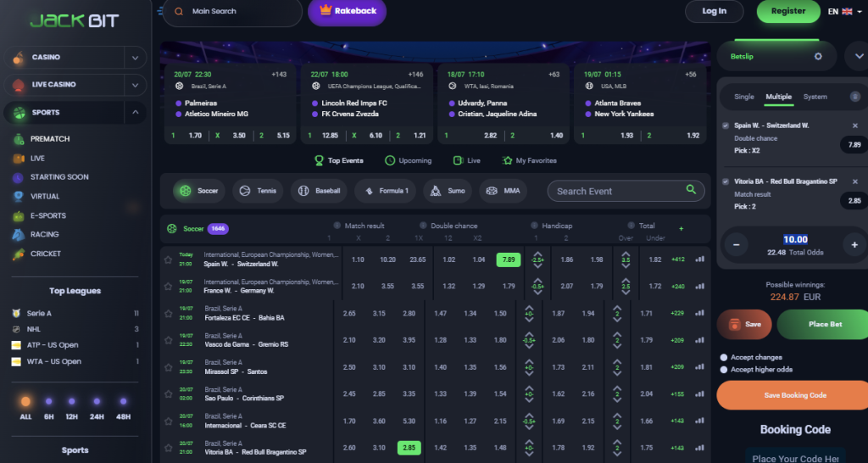Open statistics chart icon for France W. match
This screenshot has width=868, height=463.
(x=699, y=287)
